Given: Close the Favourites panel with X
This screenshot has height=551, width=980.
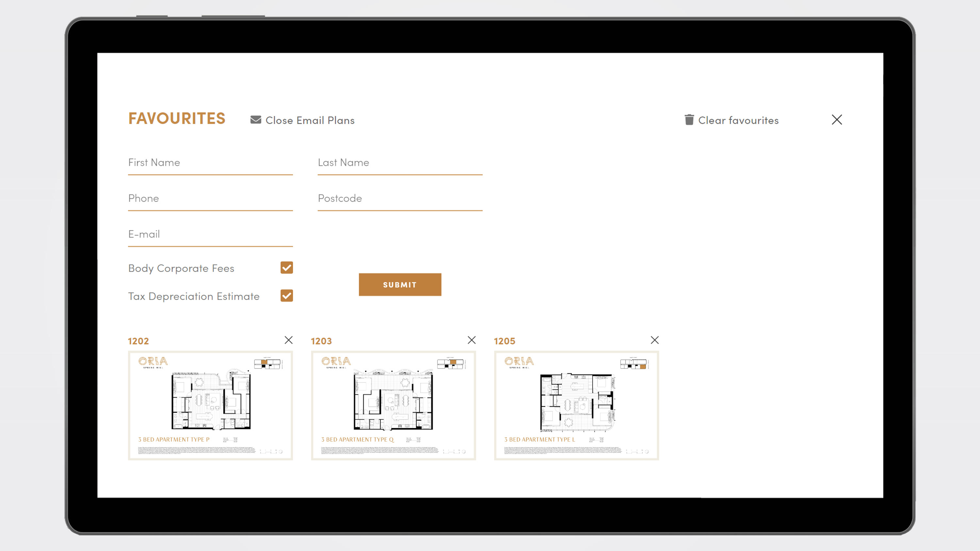Looking at the screenshot, I should click(837, 120).
